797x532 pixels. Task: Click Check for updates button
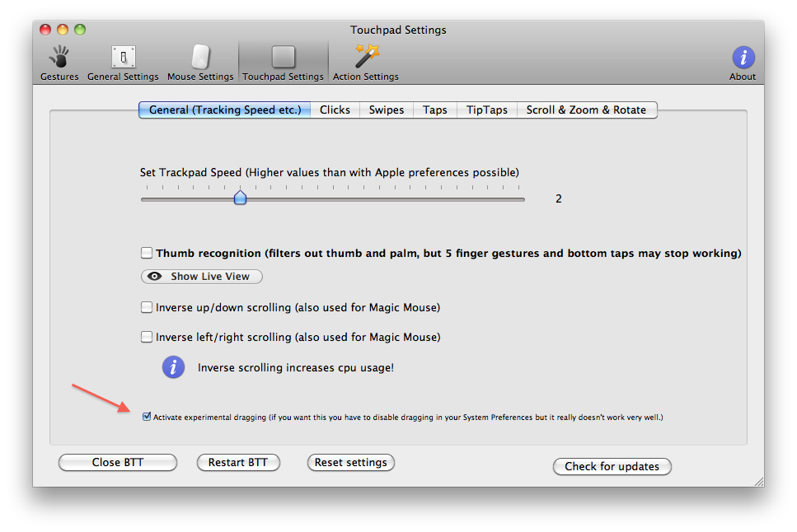[x=612, y=467]
